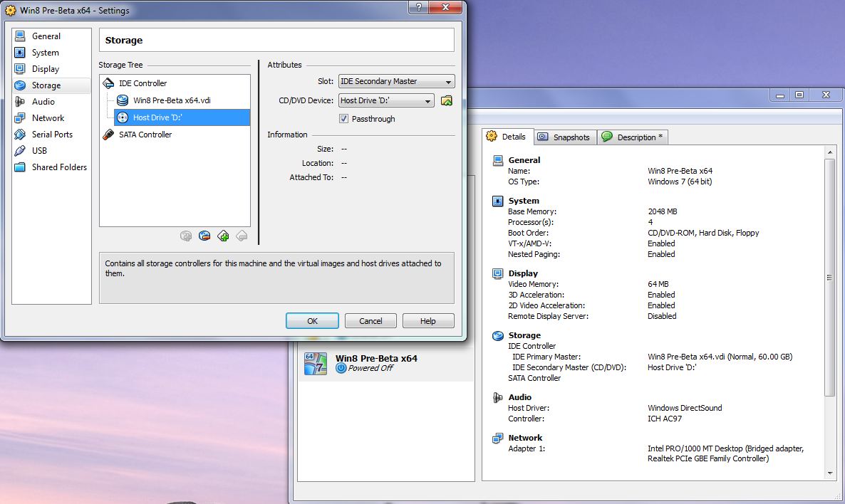Click OK to confirm settings
Viewport: 845px width, 504px height.
tap(312, 321)
